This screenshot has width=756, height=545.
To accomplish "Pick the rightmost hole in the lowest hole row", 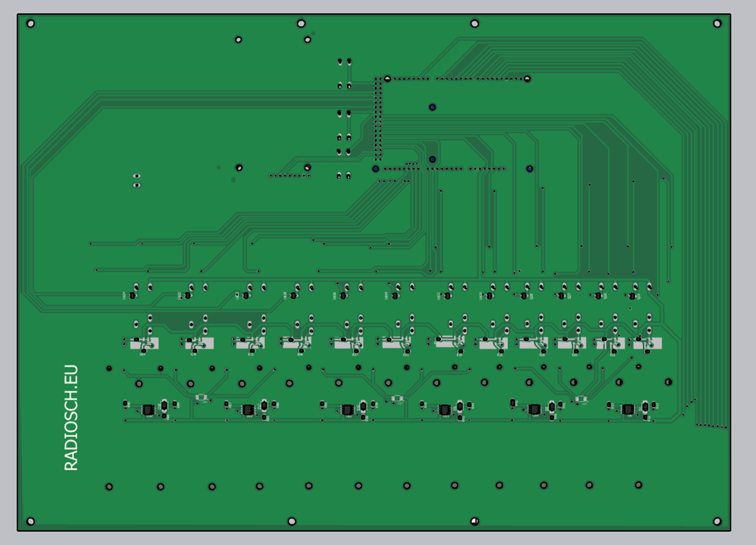I will click(638, 485).
